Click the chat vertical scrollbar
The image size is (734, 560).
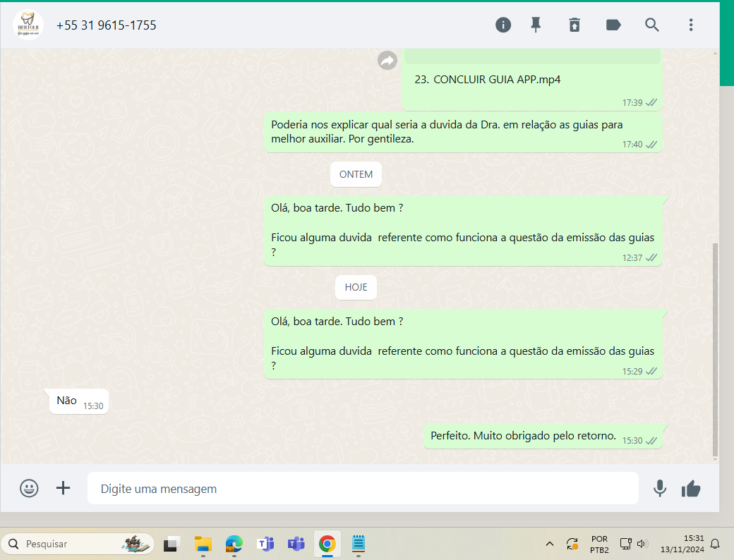pos(715,350)
